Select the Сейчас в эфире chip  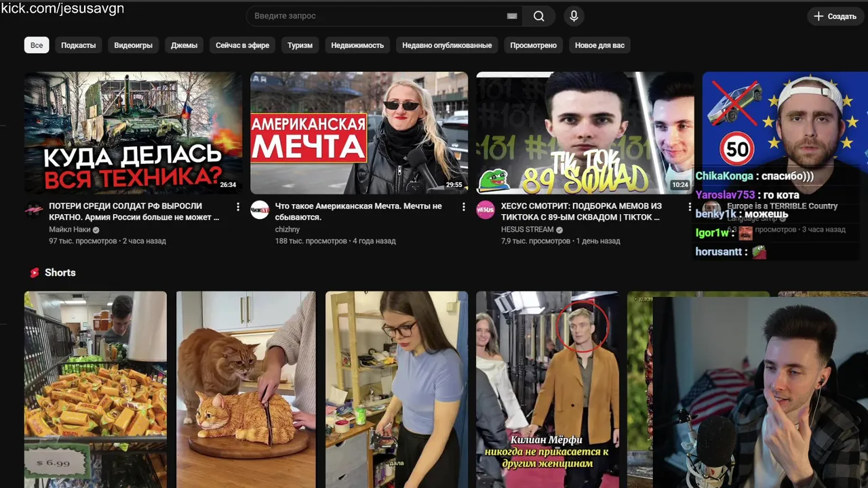pyautogui.click(x=243, y=45)
